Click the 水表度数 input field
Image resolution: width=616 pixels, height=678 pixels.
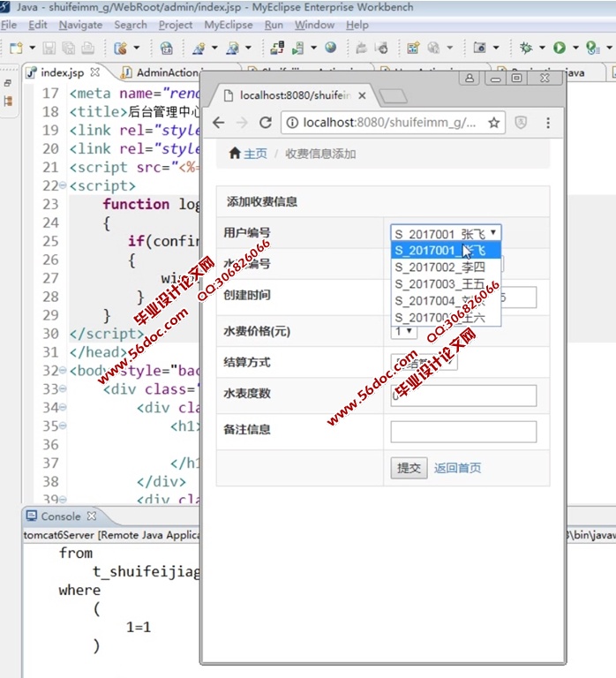click(463, 395)
